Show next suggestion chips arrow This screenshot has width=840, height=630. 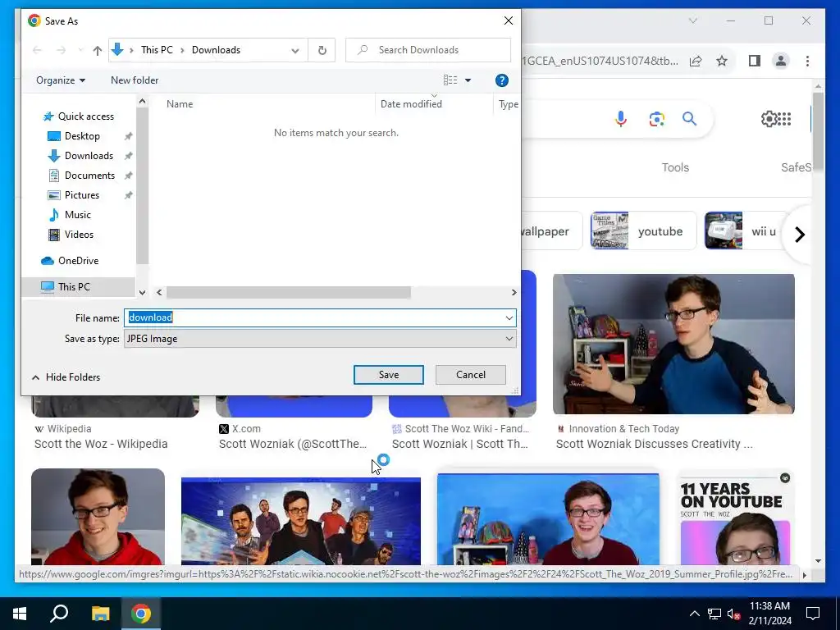(799, 235)
